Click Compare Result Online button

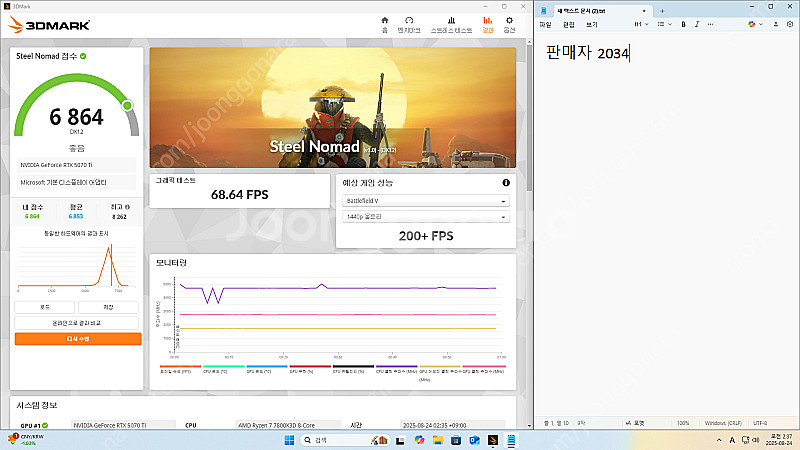click(x=77, y=323)
